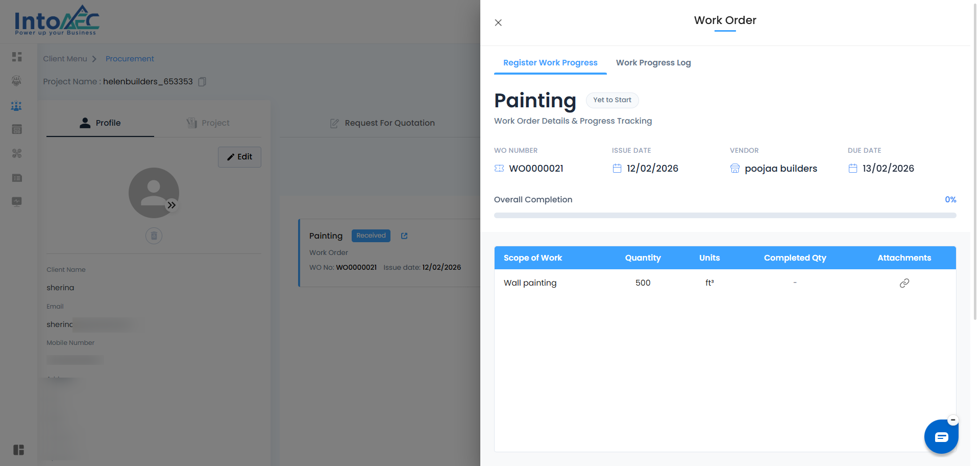Click the WO0000021 number in the panel
This screenshot has height=466, width=980.
click(536, 169)
